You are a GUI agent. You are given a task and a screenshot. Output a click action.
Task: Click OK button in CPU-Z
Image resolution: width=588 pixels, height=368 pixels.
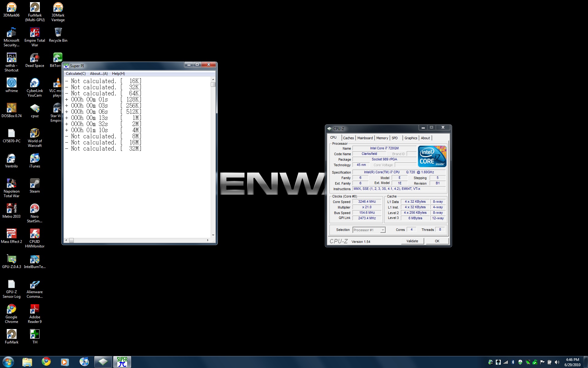437,241
